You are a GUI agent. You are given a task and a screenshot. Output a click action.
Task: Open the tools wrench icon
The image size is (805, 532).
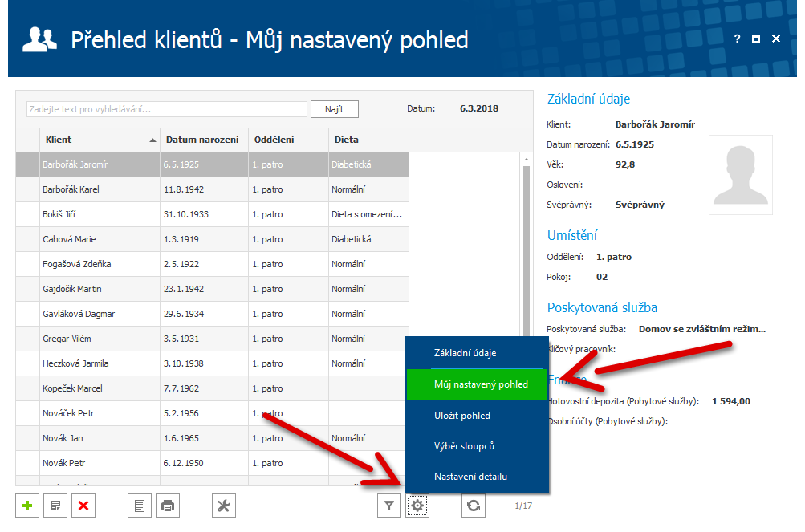224,506
